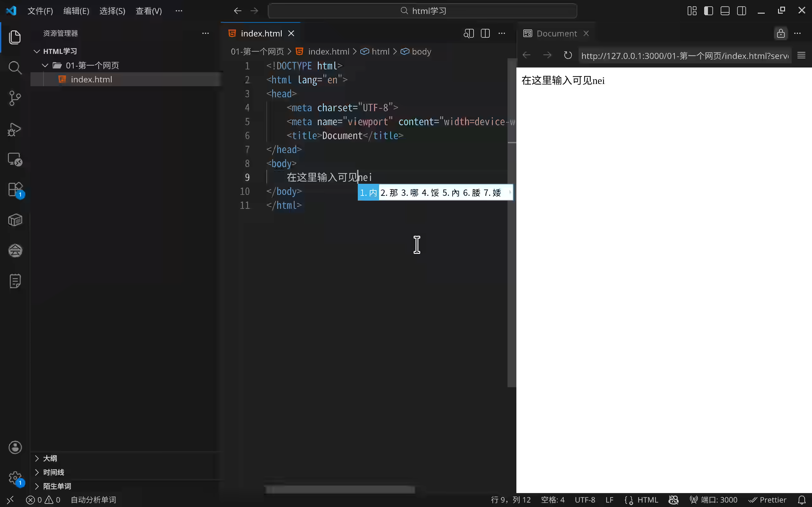Open the Run and Debug view
Viewport: 812px width, 507px height.
15,129
